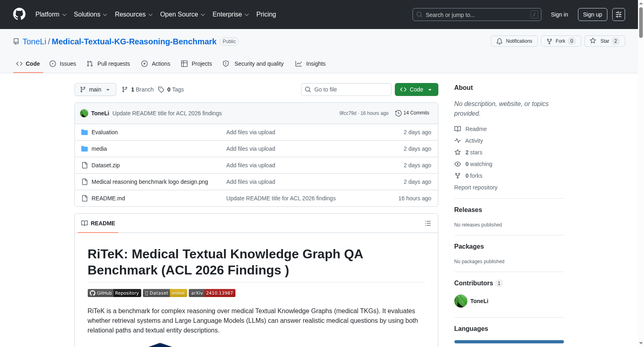Viewport: 644px width, 347px height.
Task: Open the main branch switcher dropdown
Action: pos(95,89)
